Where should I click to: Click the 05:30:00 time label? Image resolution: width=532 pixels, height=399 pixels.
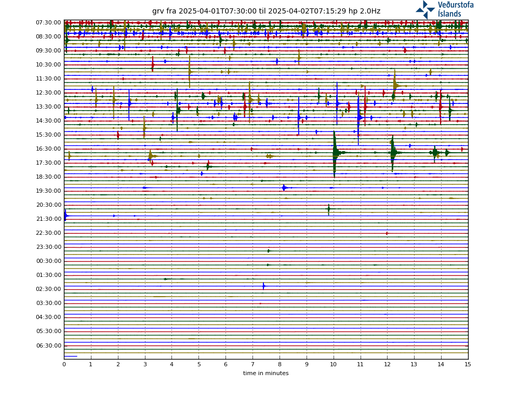[x=48, y=331]
